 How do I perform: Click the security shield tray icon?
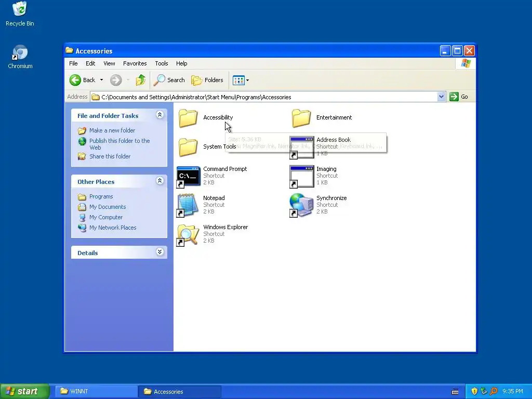point(474,392)
